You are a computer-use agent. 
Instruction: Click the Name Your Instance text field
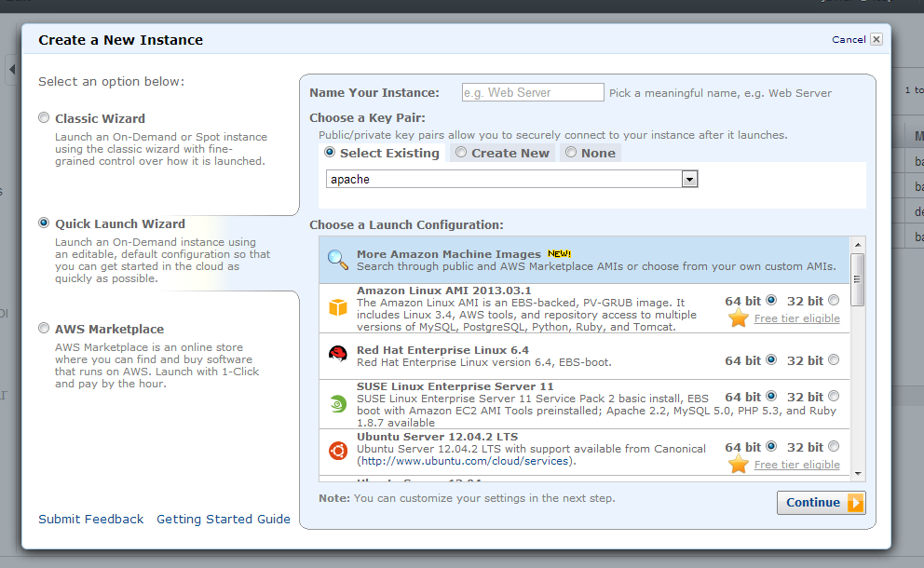pos(533,92)
